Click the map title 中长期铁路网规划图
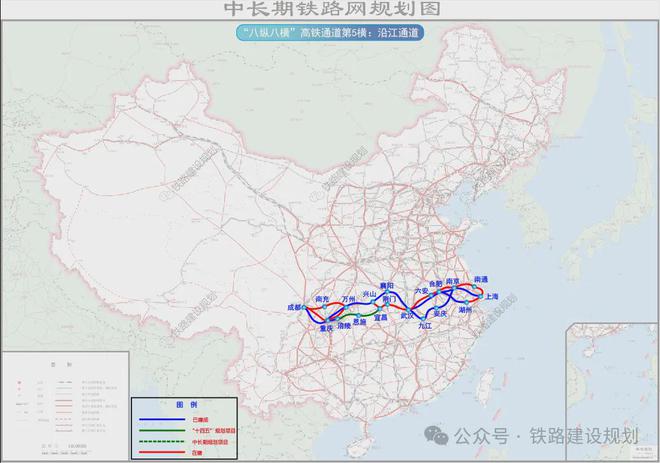The image size is (660, 463). click(332, 8)
